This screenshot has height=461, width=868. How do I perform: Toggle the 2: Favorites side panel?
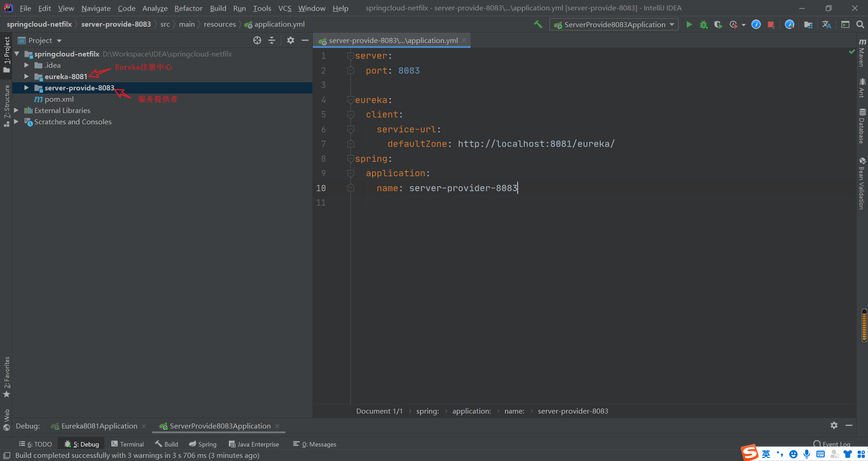[x=6, y=377]
